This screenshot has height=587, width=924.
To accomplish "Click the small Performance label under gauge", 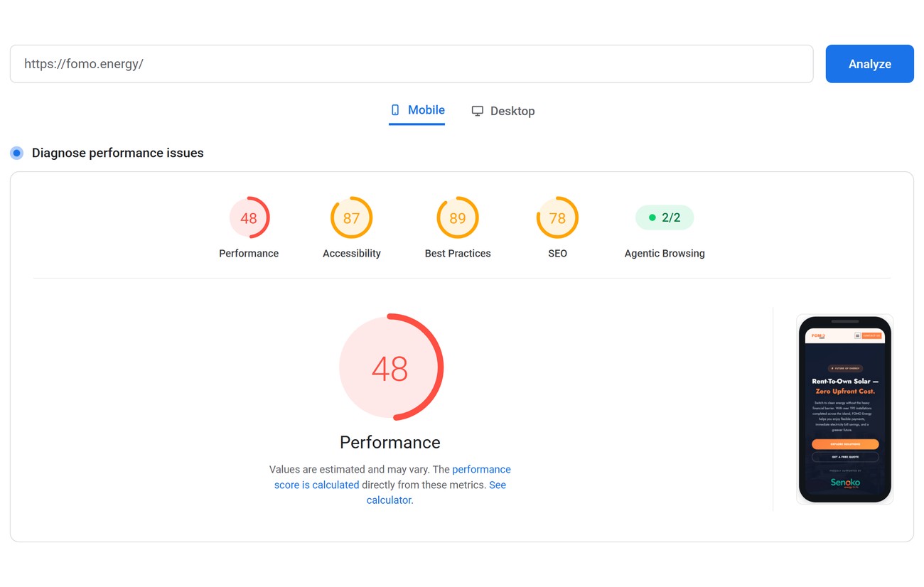I will tap(249, 254).
